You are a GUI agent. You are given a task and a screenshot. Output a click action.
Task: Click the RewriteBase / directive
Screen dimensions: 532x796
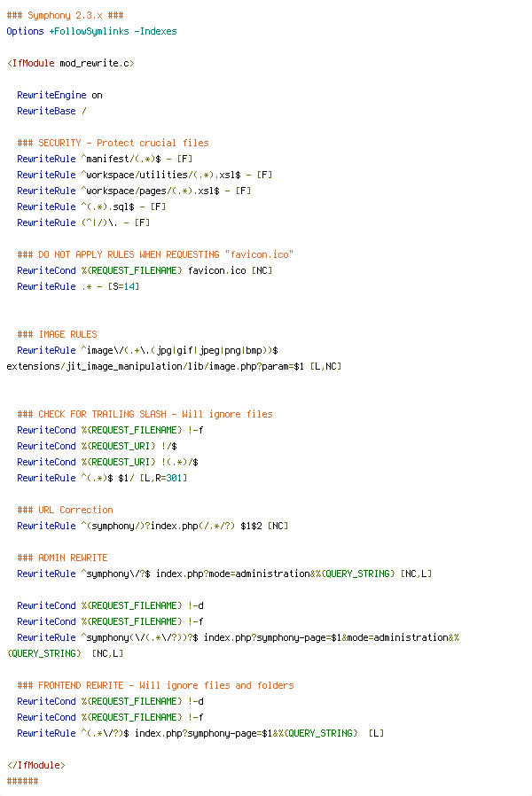(x=51, y=111)
